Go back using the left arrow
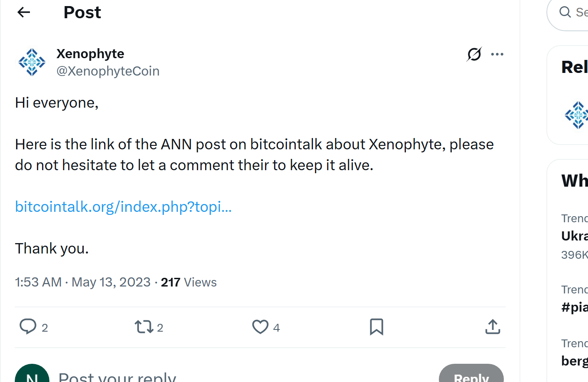The image size is (588, 382). coord(24,12)
